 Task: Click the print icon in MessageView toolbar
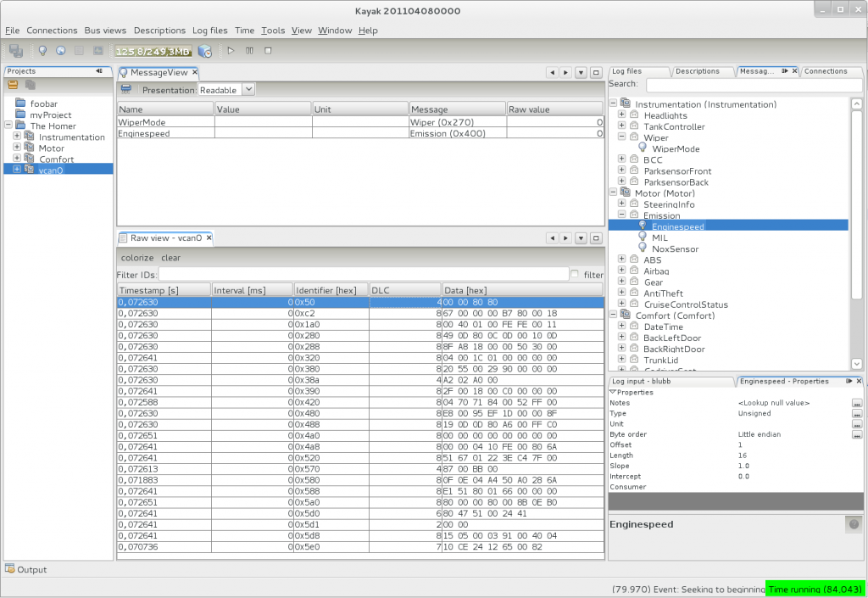(126, 89)
